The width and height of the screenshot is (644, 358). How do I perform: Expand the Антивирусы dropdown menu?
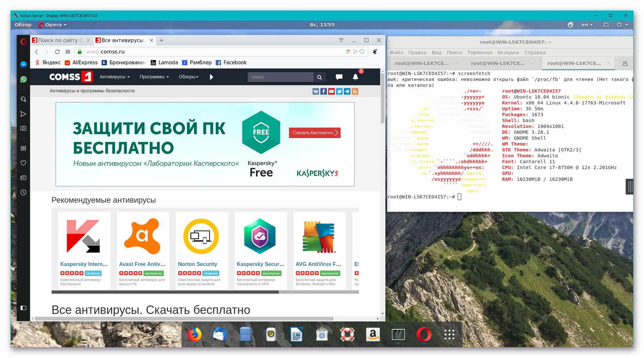pos(115,77)
